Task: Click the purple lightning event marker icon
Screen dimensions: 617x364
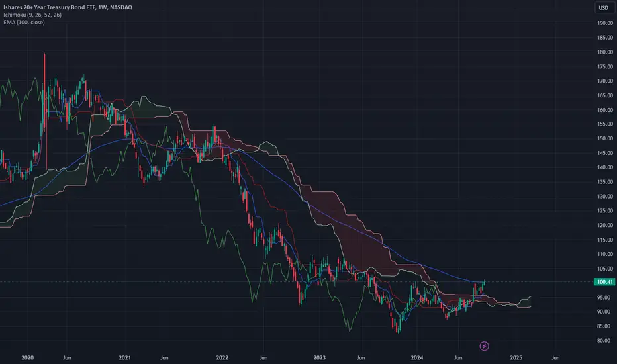Action: click(484, 346)
